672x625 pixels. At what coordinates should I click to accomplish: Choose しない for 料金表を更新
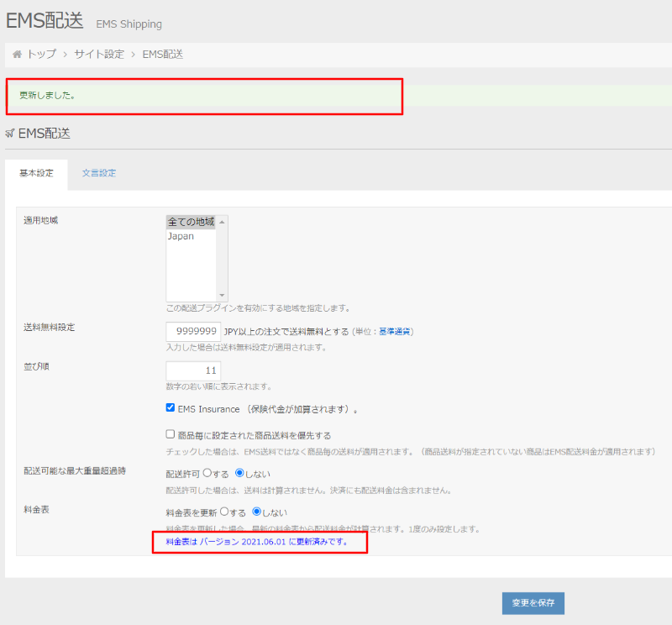pyautogui.click(x=257, y=512)
